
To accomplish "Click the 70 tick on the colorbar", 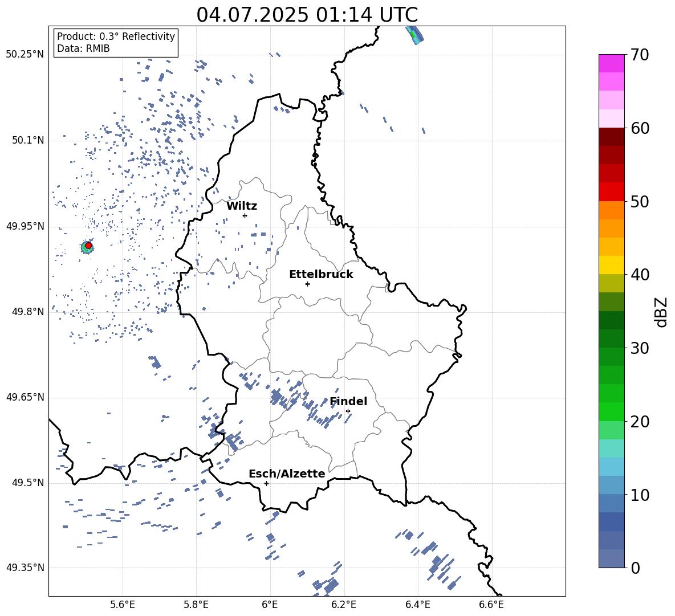I will [640, 55].
